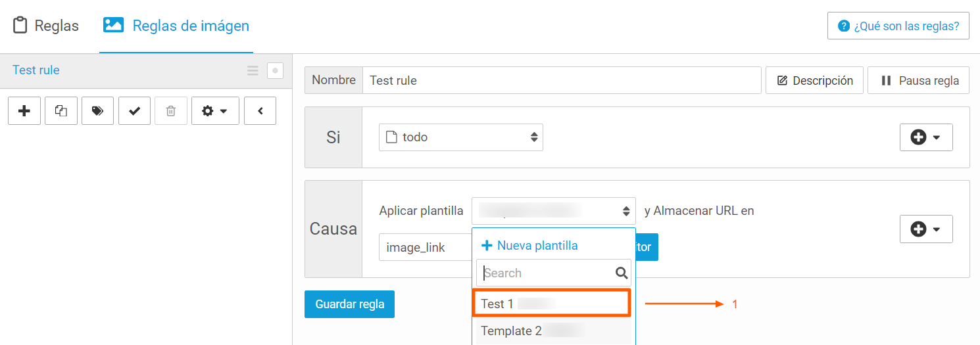Screen dimensions: 980x345
Task: Switch to Reglas de imágen tab
Action: coord(176,26)
